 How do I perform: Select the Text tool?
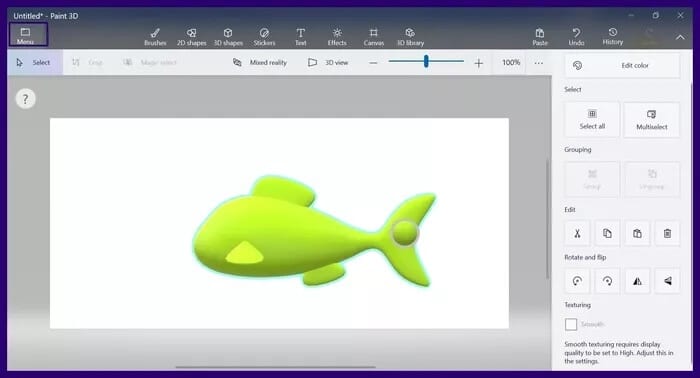coord(300,37)
